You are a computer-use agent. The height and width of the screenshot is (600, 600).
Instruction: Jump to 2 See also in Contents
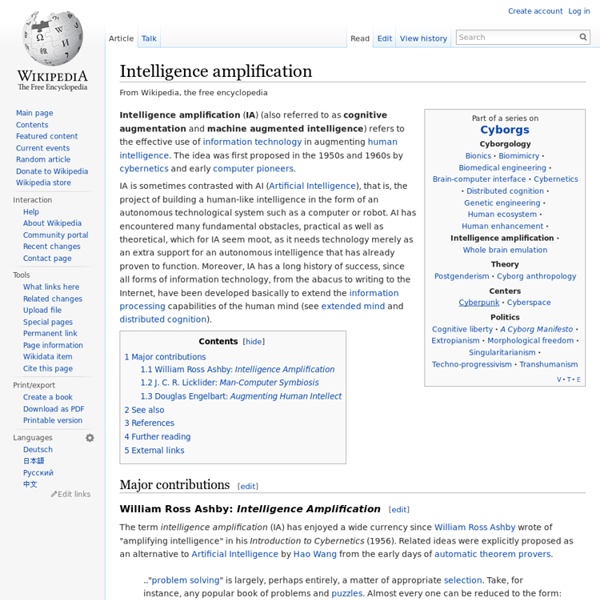coord(144,410)
